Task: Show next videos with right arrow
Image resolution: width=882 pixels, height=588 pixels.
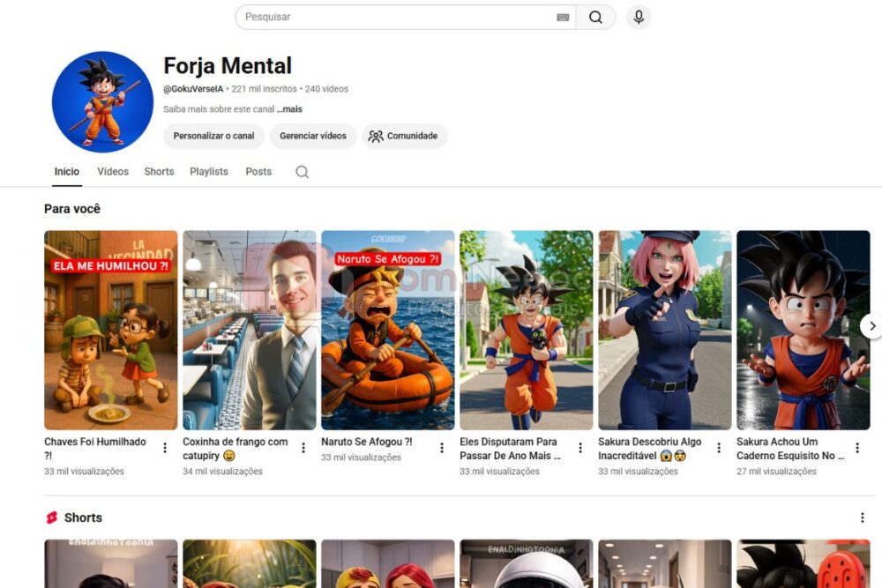Action: point(871,325)
